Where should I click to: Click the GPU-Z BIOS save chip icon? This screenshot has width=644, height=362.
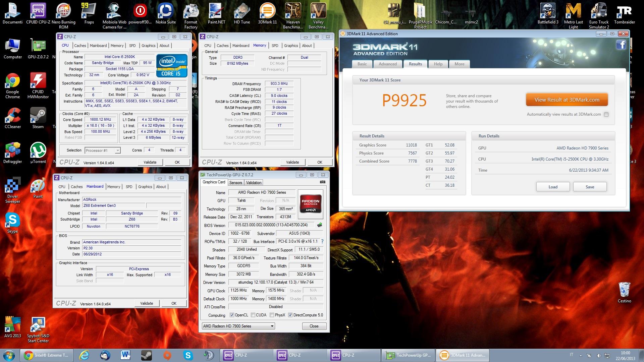[320, 225]
